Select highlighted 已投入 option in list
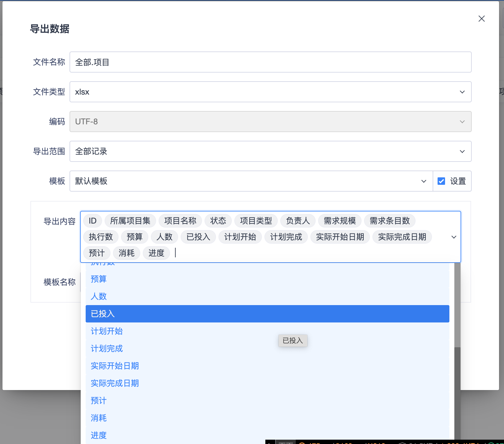504x444 pixels. (x=267, y=314)
